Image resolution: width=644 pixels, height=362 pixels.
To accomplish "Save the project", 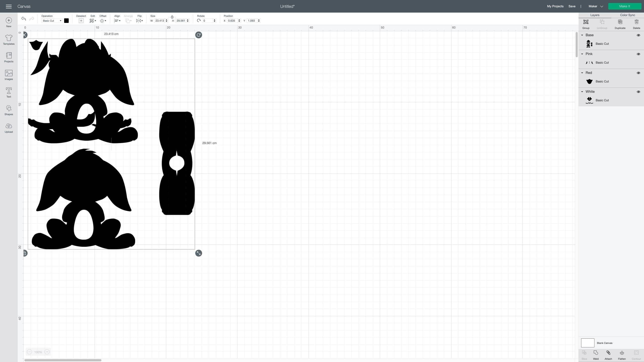I will pyautogui.click(x=572, y=6).
